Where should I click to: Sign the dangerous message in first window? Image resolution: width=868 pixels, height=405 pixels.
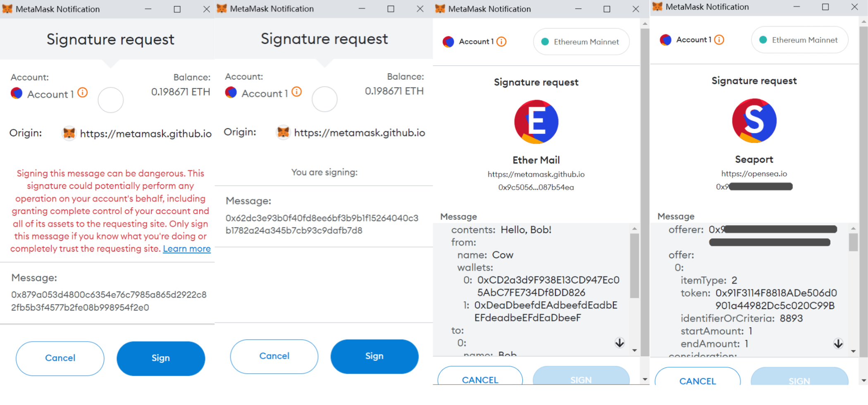(161, 358)
